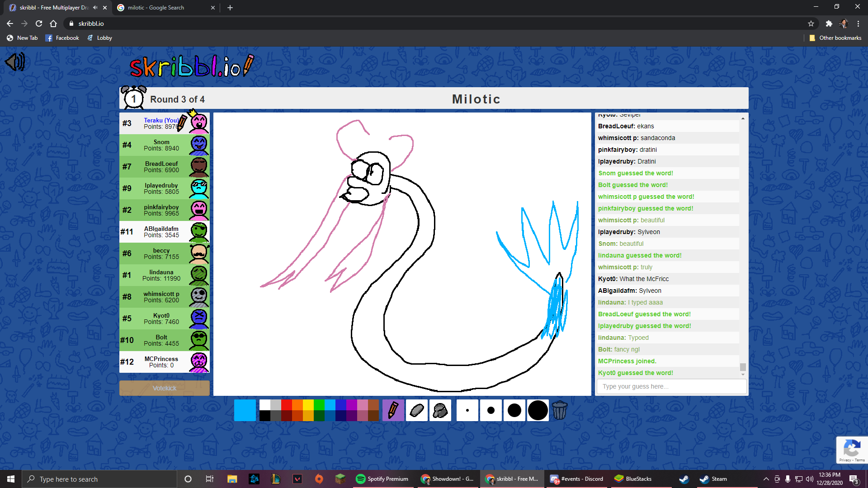Open Other bookmarks folder

pos(835,38)
